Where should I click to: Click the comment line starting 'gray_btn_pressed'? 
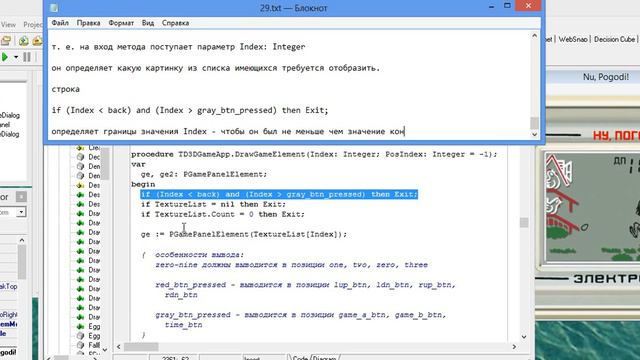[x=301, y=315]
